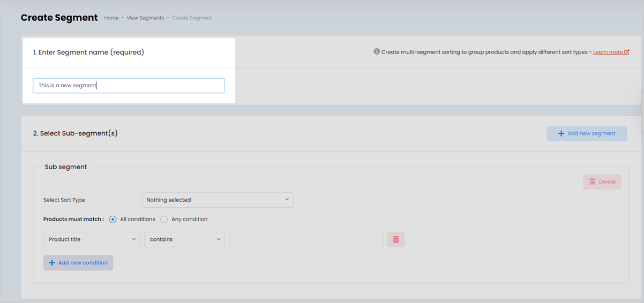Click the 'Products must match :' label
644x303 pixels.
(x=73, y=219)
